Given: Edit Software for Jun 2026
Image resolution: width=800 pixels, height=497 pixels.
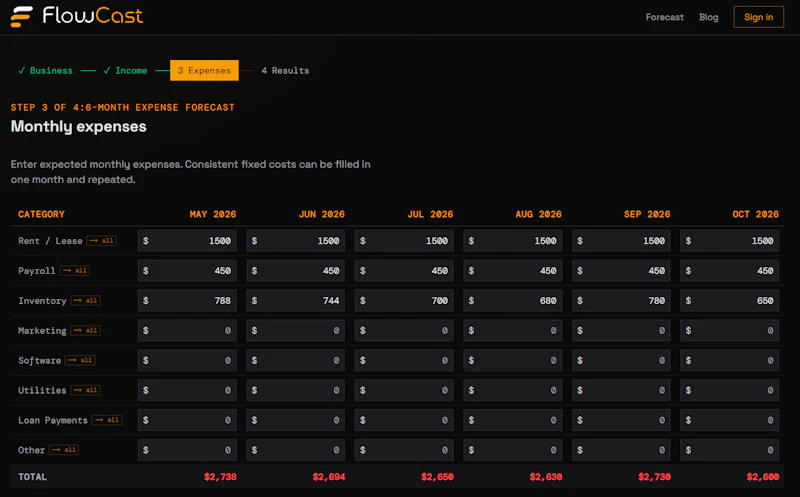Looking at the screenshot, I should (295, 360).
